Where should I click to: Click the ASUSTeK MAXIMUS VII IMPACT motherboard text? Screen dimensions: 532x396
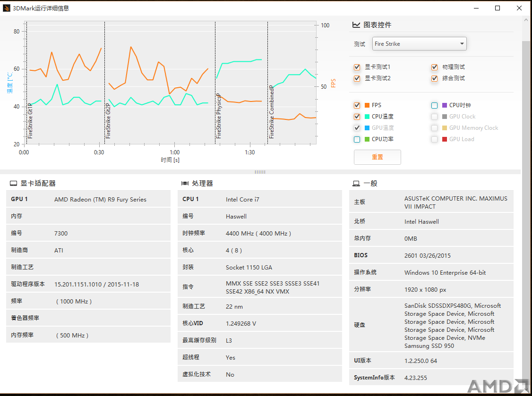456,202
